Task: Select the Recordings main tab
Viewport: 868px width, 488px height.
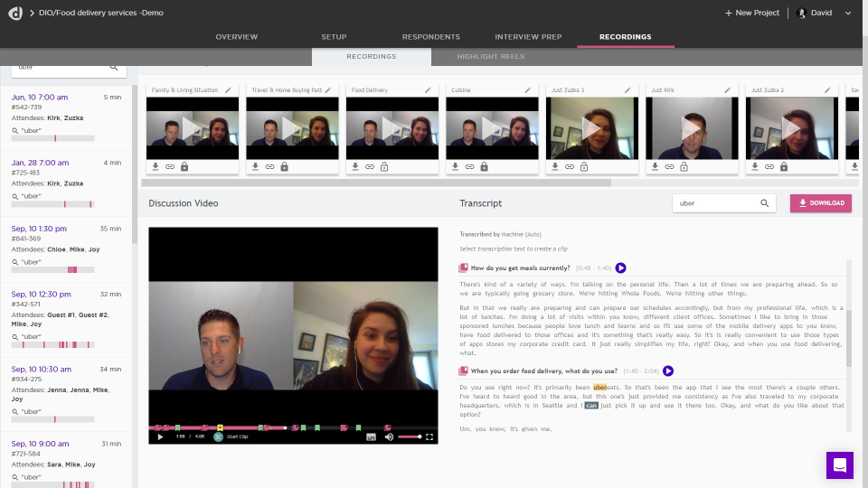Action: (625, 36)
